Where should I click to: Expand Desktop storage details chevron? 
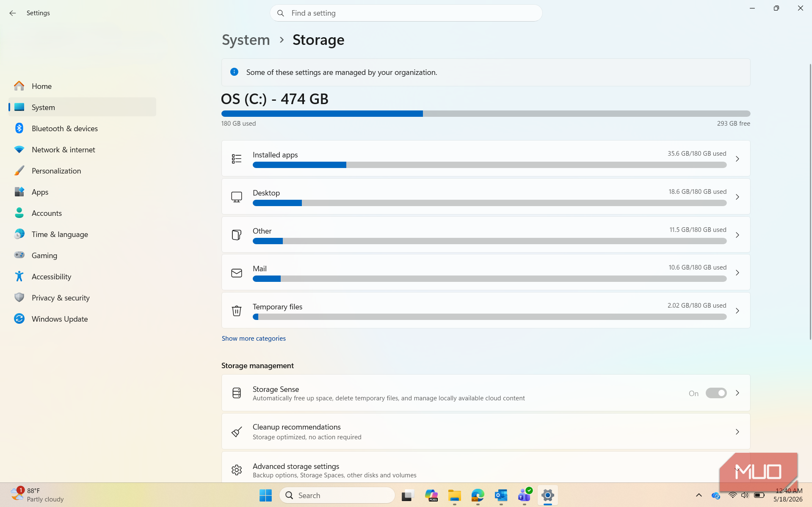tap(737, 197)
